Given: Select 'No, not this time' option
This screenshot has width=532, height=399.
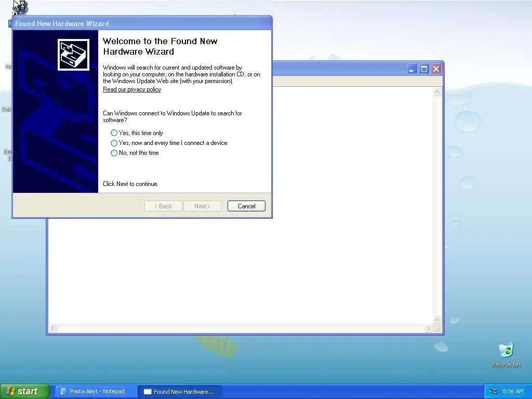Looking at the screenshot, I should (114, 153).
